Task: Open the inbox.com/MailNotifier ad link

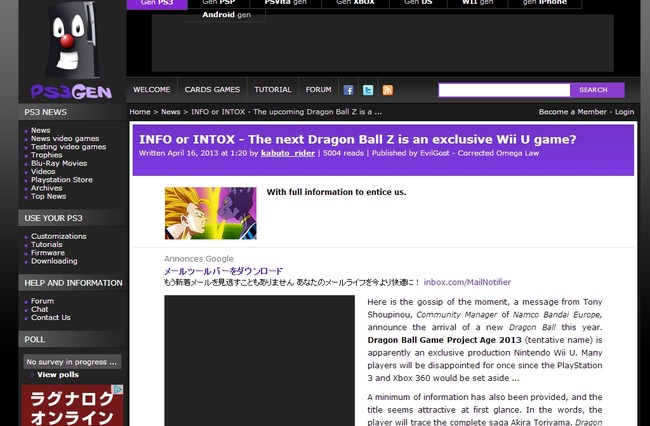Action: (x=467, y=282)
